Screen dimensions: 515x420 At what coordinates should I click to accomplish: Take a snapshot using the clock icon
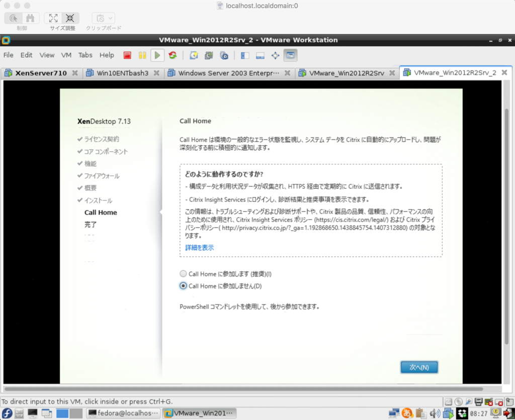coord(194,55)
